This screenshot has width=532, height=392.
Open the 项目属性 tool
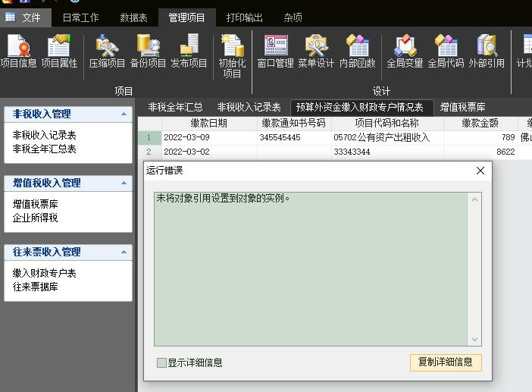coord(59,51)
